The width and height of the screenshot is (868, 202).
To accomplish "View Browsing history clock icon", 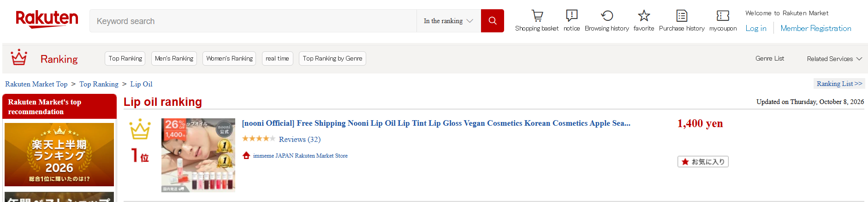I will [607, 16].
